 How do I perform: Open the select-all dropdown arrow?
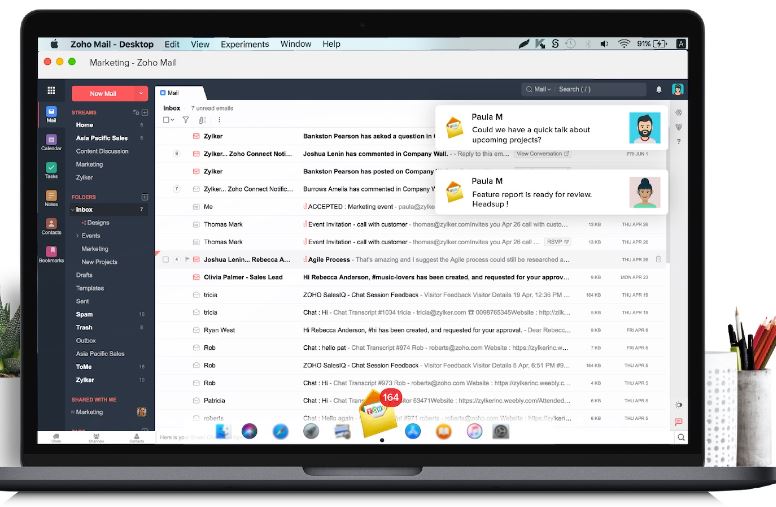pyautogui.click(x=172, y=120)
